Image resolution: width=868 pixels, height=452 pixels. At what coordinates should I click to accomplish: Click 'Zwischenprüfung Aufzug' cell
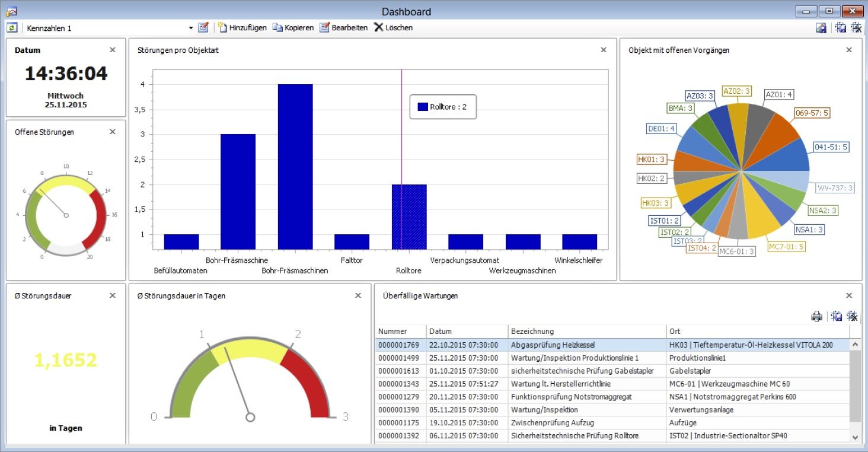(587, 423)
